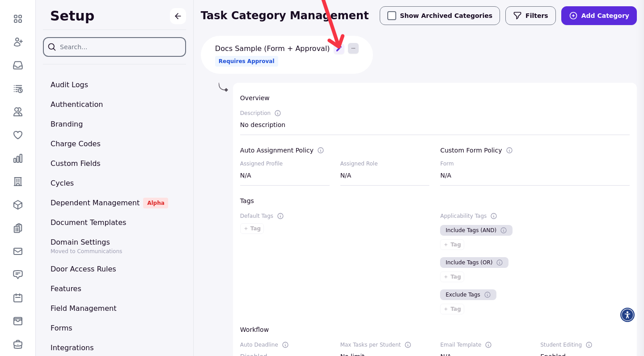
Task: Open Custom Fields setup
Action: click(76, 163)
